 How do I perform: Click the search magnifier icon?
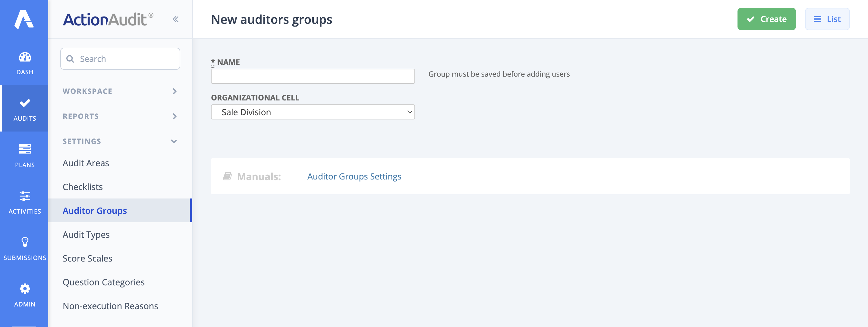(71, 59)
